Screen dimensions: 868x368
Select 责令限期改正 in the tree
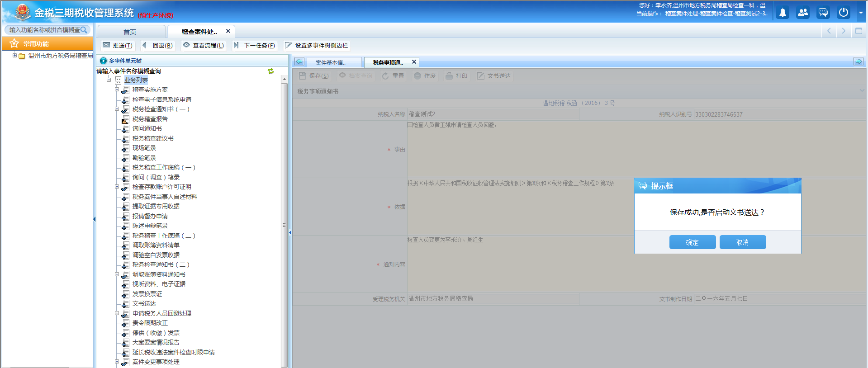point(150,323)
